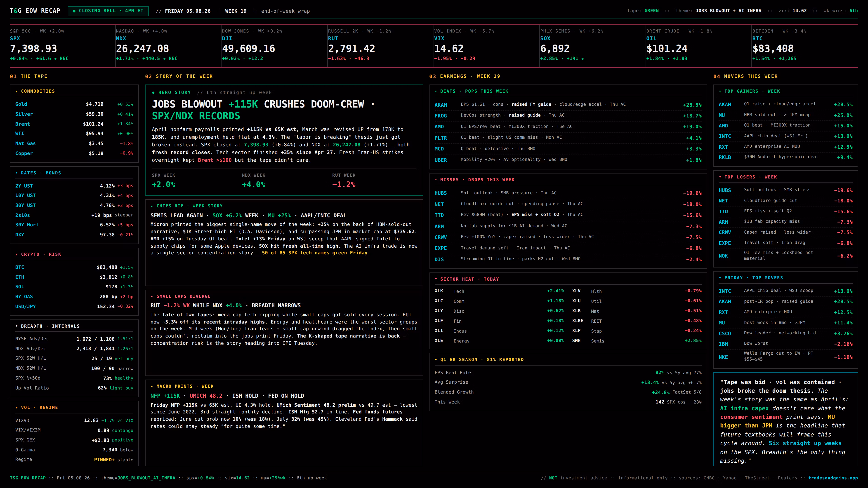Image resolution: width=868 pixels, height=488 pixels.
Task: Click the Macro Prints arrow marker
Action: [x=152, y=386]
